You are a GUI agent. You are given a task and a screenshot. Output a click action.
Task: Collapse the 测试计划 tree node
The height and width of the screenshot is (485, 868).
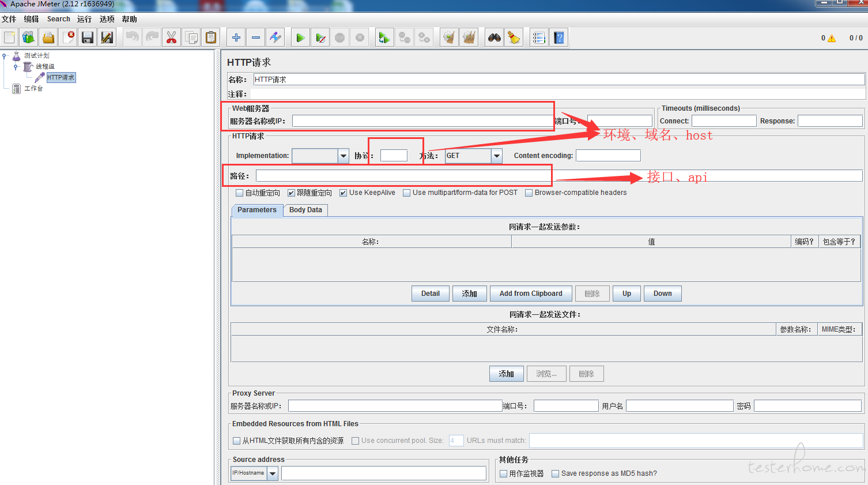tap(5, 56)
